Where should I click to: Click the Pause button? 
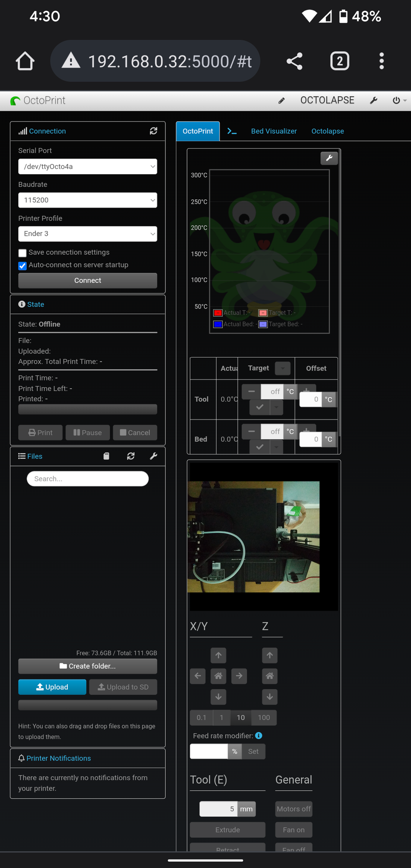(x=87, y=433)
